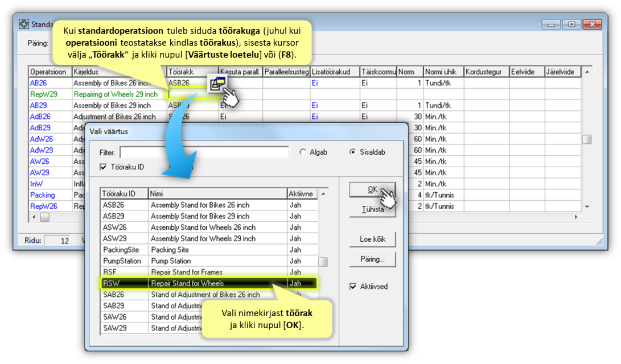Select the SAW29 row in the list

pos(209,328)
